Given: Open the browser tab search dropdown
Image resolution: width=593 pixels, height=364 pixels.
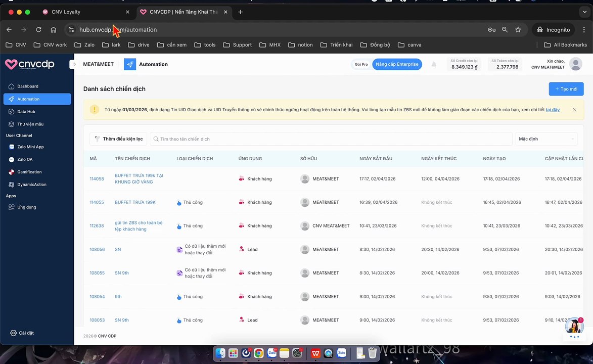Looking at the screenshot, I should click(585, 12).
